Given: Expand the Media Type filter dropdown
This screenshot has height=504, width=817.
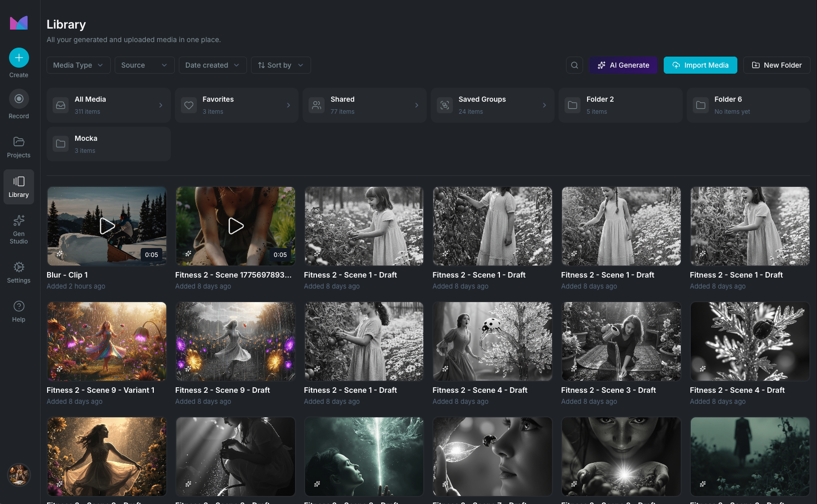Looking at the screenshot, I should pos(78,65).
